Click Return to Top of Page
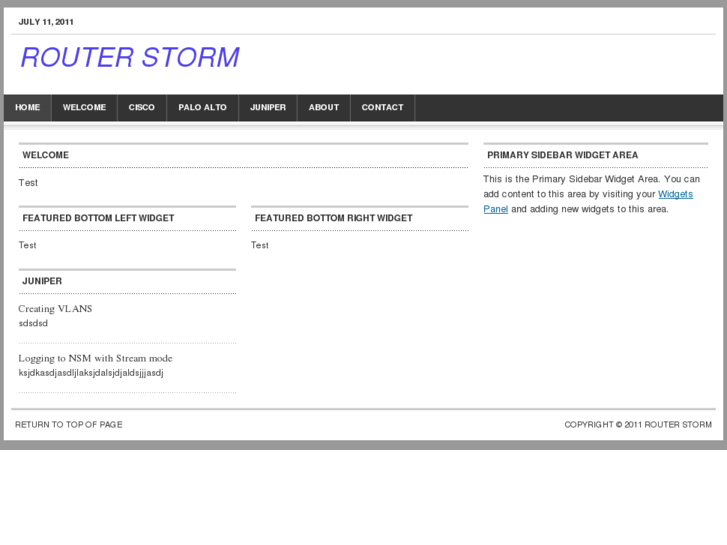Image resolution: width=727 pixels, height=545 pixels. [x=69, y=425]
